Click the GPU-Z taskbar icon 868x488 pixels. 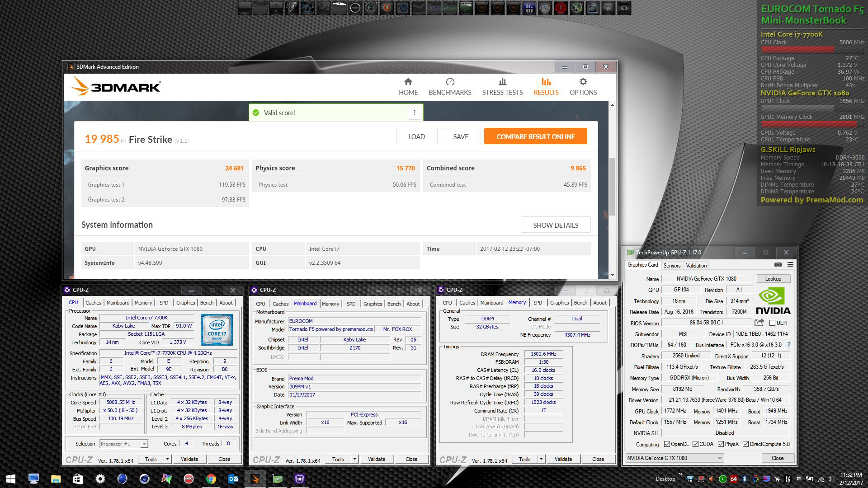coord(277,479)
